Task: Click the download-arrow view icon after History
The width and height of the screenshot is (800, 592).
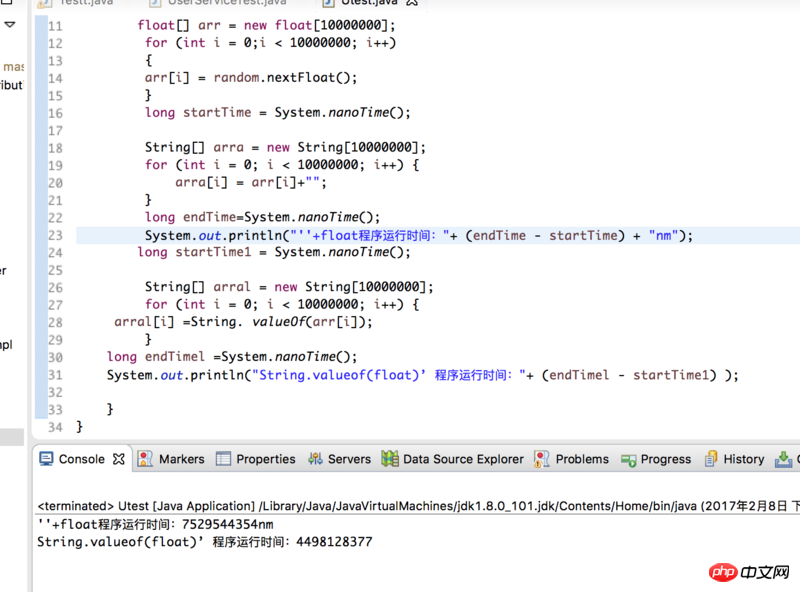Action: click(x=783, y=459)
